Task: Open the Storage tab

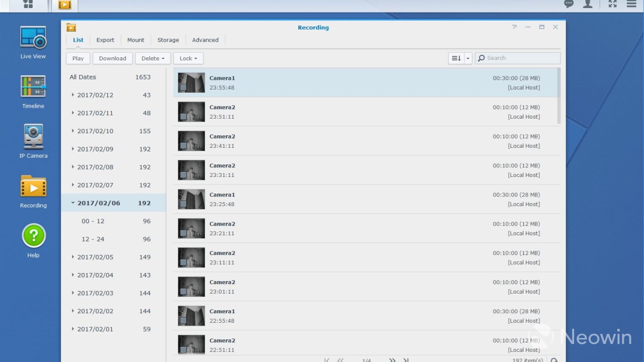Action: pos(168,40)
